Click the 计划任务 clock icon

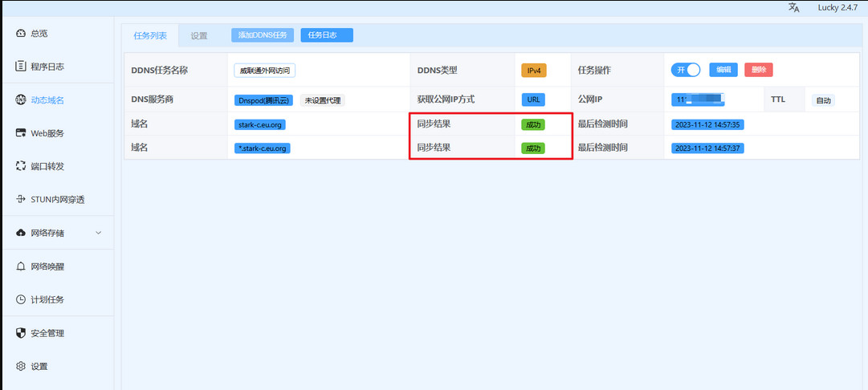[21, 300]
